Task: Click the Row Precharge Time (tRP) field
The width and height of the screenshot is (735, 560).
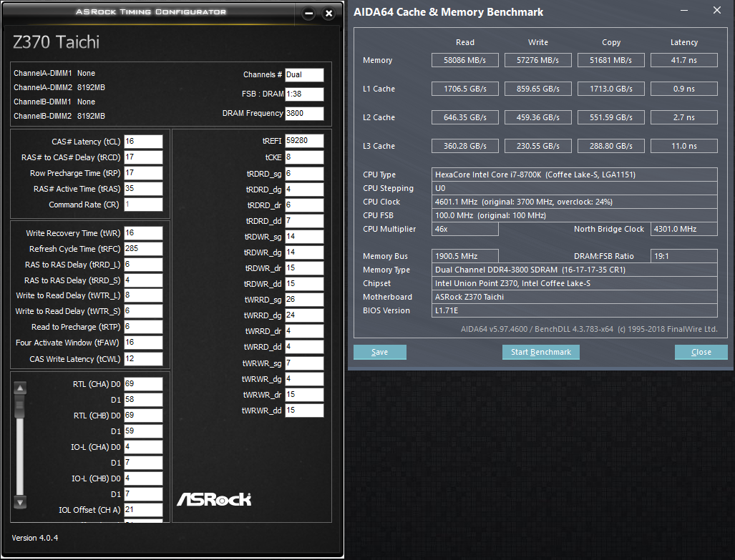Action: (x=143, y=173)
